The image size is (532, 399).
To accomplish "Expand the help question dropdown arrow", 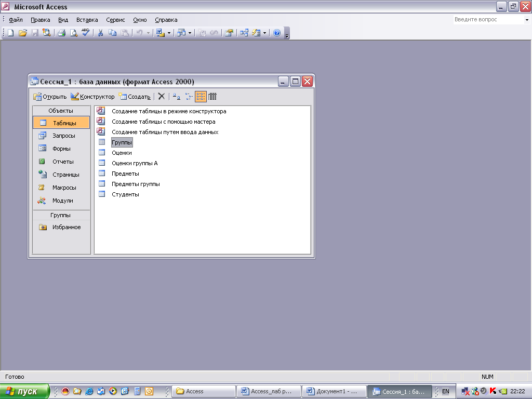I will pos(527,20).
